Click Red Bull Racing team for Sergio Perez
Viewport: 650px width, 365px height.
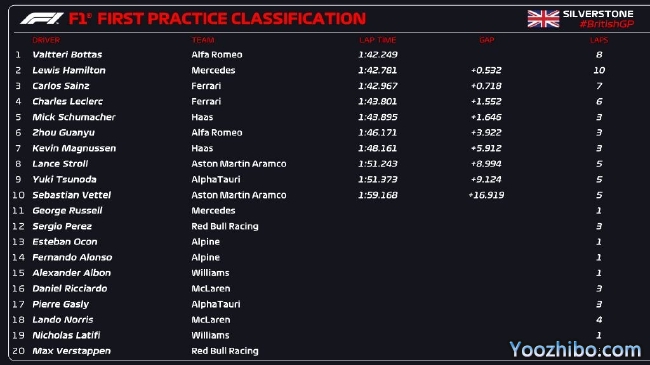point(225,226)
